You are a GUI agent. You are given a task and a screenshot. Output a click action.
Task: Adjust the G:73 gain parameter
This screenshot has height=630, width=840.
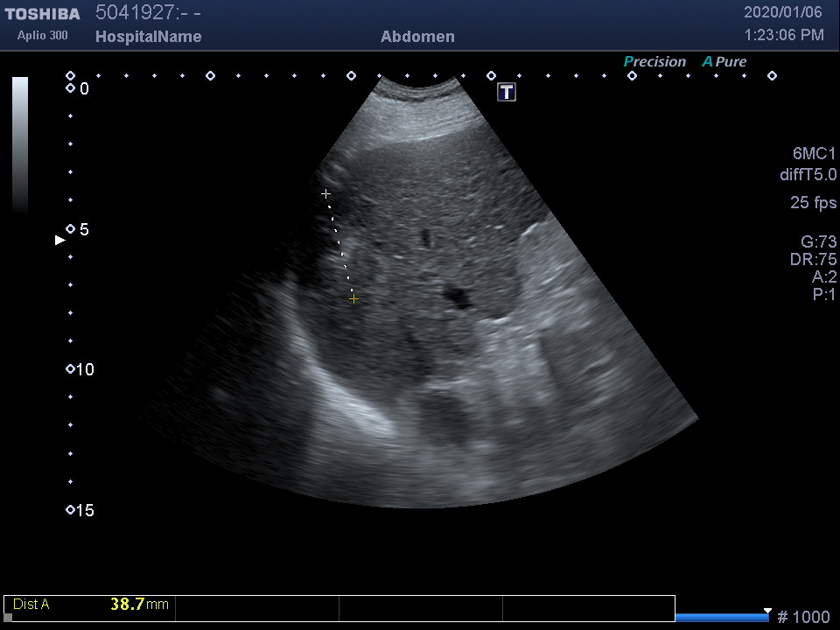coord(818,242)
